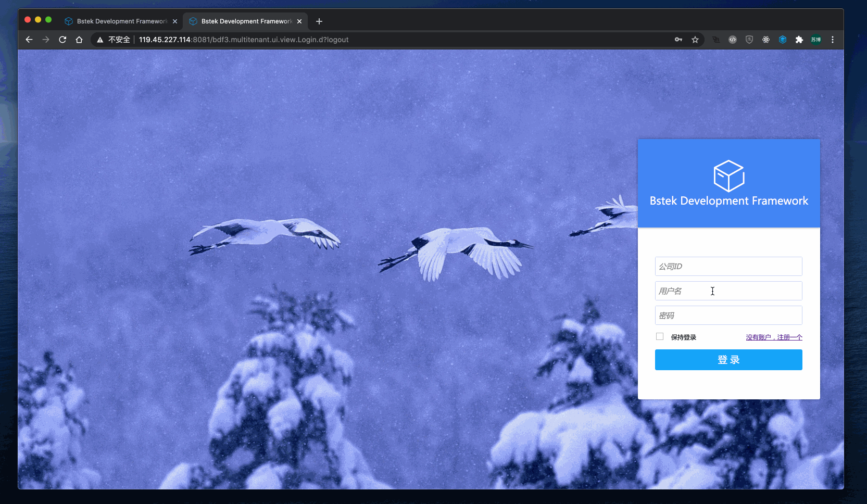The image size is (867, 504).
Task: View the not-secure site warning icon
Action: pos(100,40)
